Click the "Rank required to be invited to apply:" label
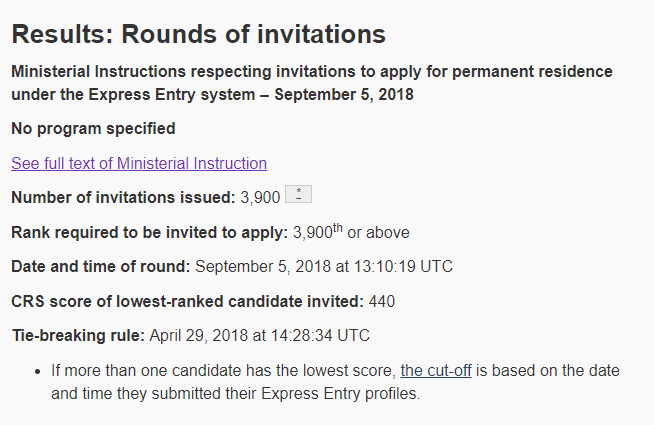This screenshot has height=425, width=654. point(149,232)
